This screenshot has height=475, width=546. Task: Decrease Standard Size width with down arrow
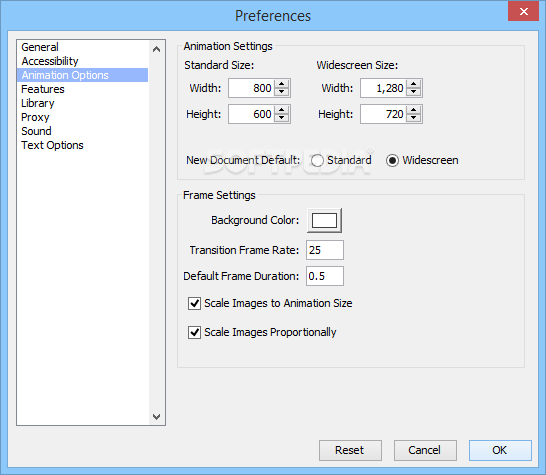(x=281, y=92)
